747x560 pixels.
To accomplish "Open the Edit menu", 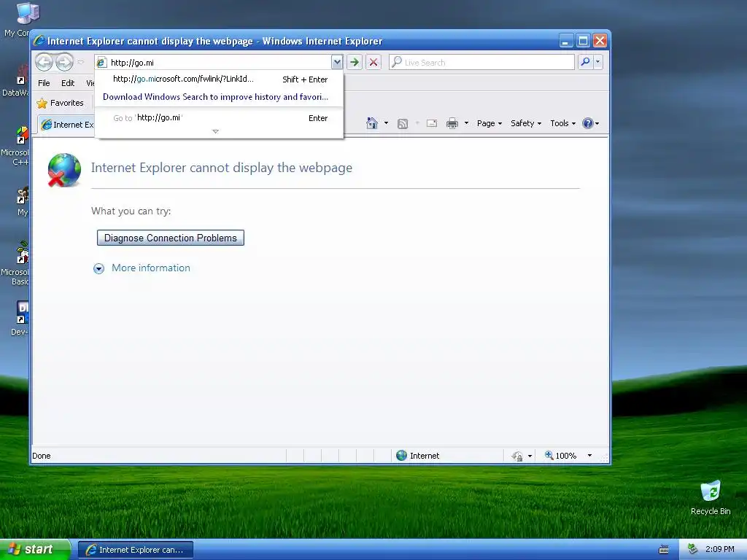I will [68, 83].
